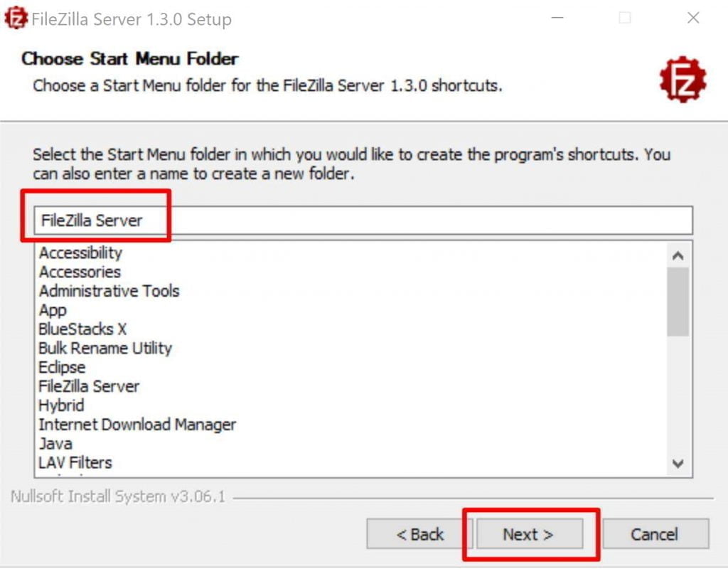Select the Eclipse folder

[x=62, y=368]
